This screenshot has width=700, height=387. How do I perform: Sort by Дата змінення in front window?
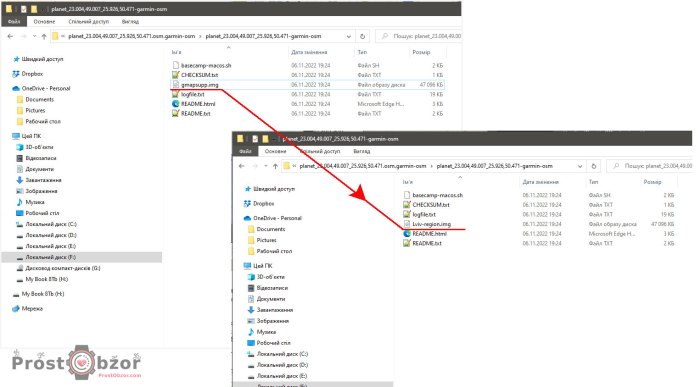[x=540, y=182]
